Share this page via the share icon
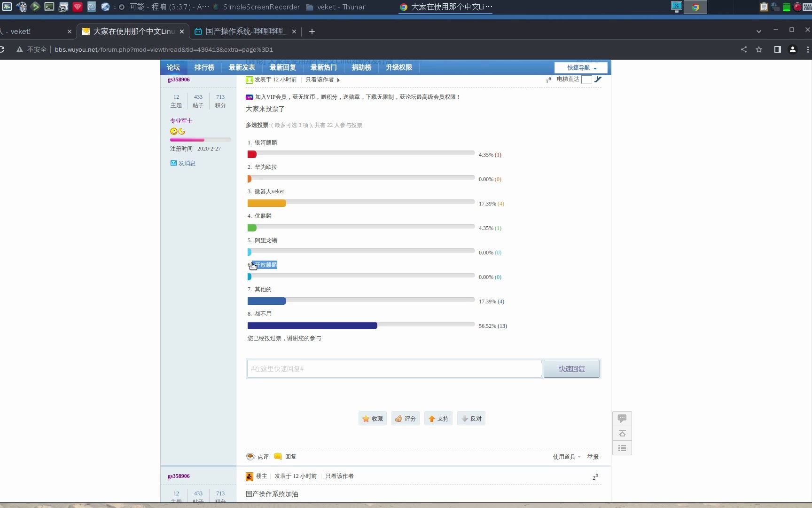The height and width of the screenshot is (508, 812). tap(743, 49)
